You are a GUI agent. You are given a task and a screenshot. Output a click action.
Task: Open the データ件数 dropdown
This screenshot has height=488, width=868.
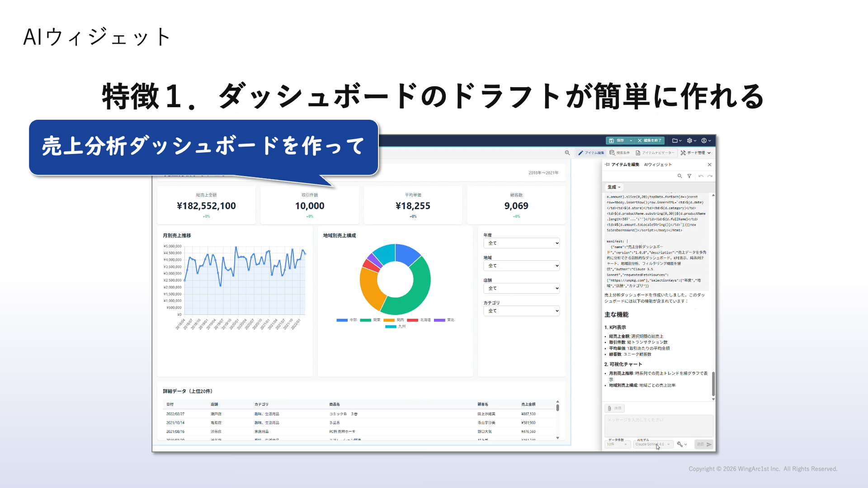[617, 444]
